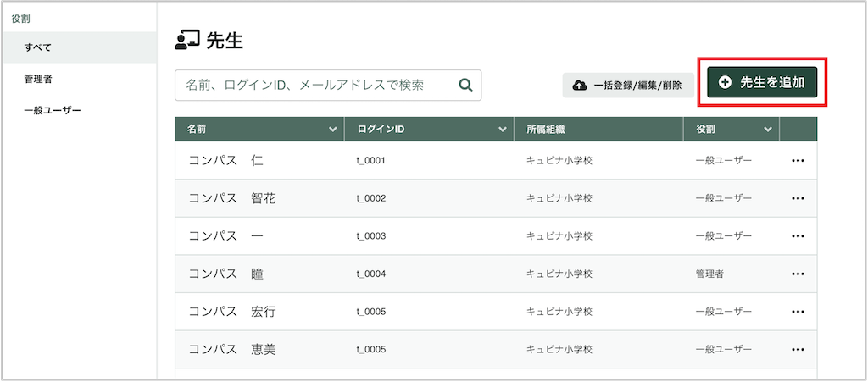This screenshot has height=382, width=868.
Task: Open the 役割 column filter chevron
Action: pyautogui.click(x=768, y=130)
